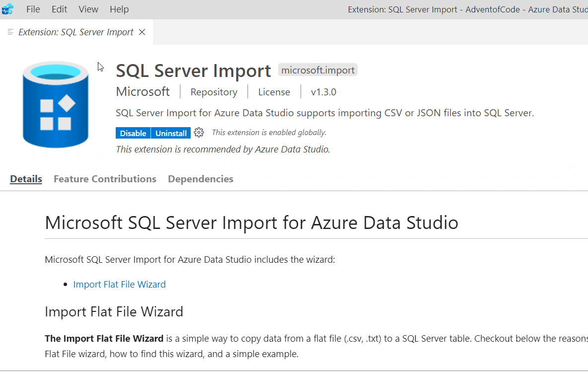The width and height of the screenshot is (588, 373).
Task: Follow the Import Flat File Wizard link
Action: pyautogui.click(x=119, y=284)
